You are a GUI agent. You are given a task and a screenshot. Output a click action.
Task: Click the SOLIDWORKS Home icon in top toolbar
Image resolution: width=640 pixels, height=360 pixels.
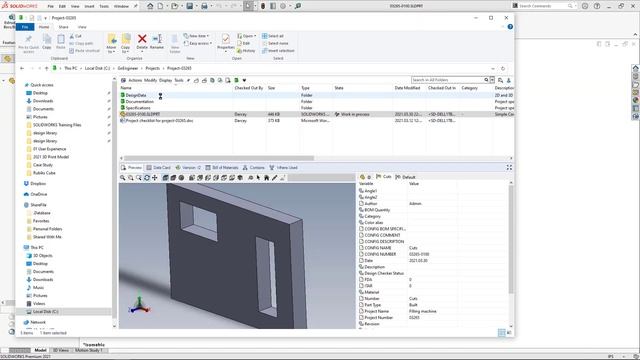(150, 6)
